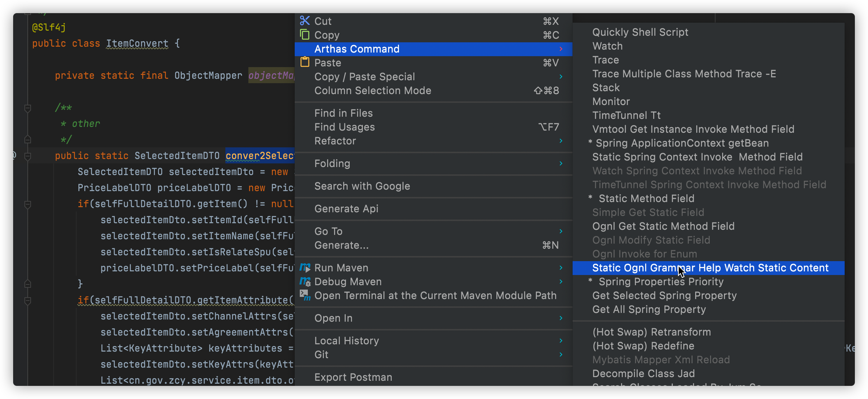868x399 pixels.
Task: Expand the Open In submenu arrow
Action: tap(561, 318)
